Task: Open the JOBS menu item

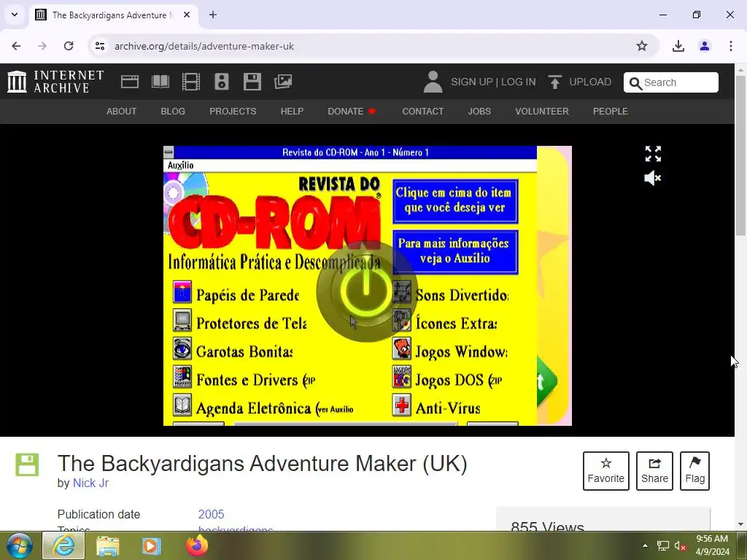Action: pyautogui.click(x=479, y=112)
